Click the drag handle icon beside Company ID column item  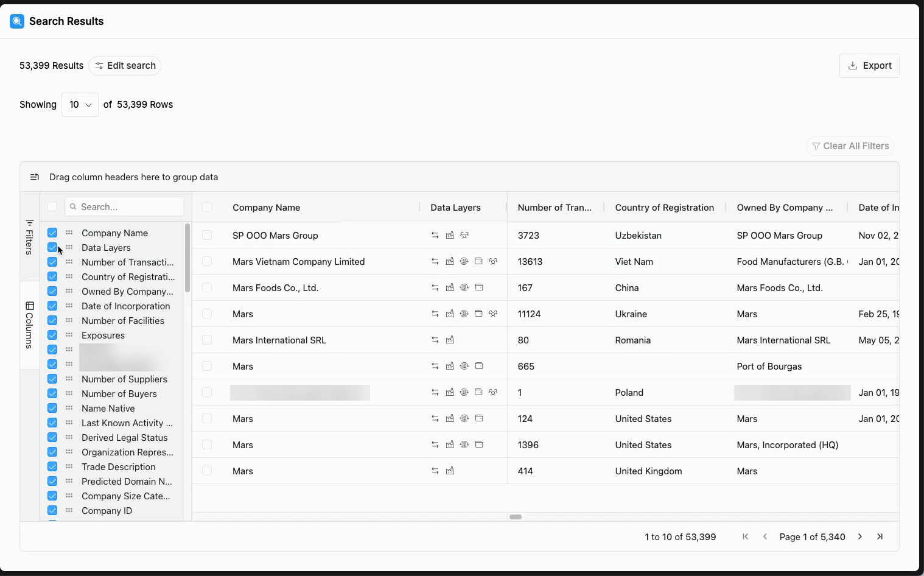pos(69,510)
